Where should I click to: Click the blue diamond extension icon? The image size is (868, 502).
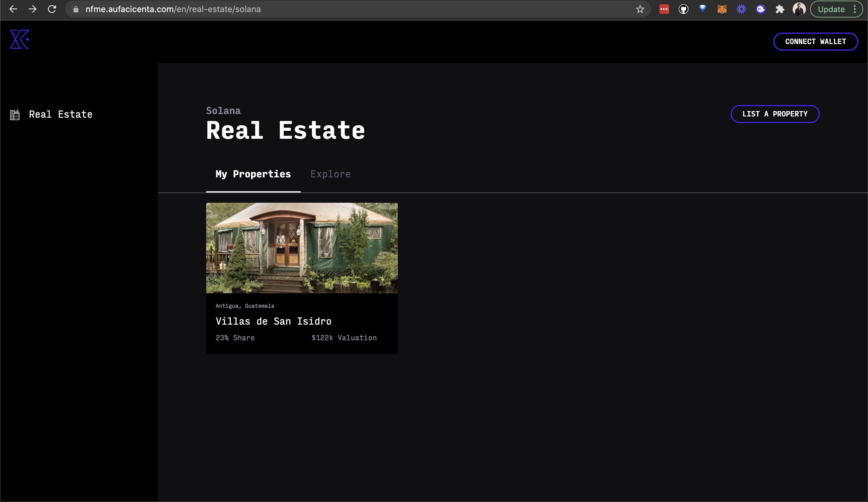point(703,9)
